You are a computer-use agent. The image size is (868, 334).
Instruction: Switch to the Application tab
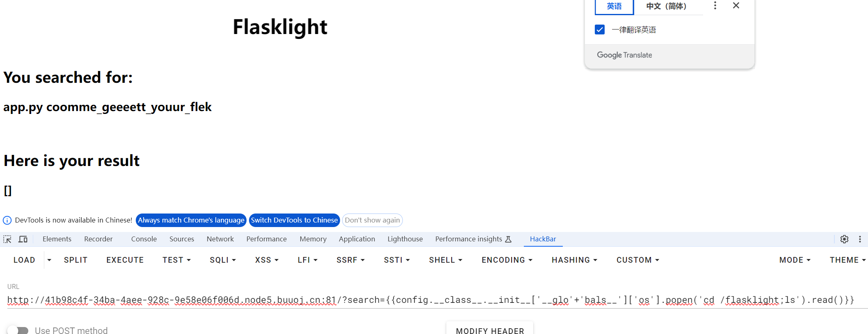tap(357, 239)
